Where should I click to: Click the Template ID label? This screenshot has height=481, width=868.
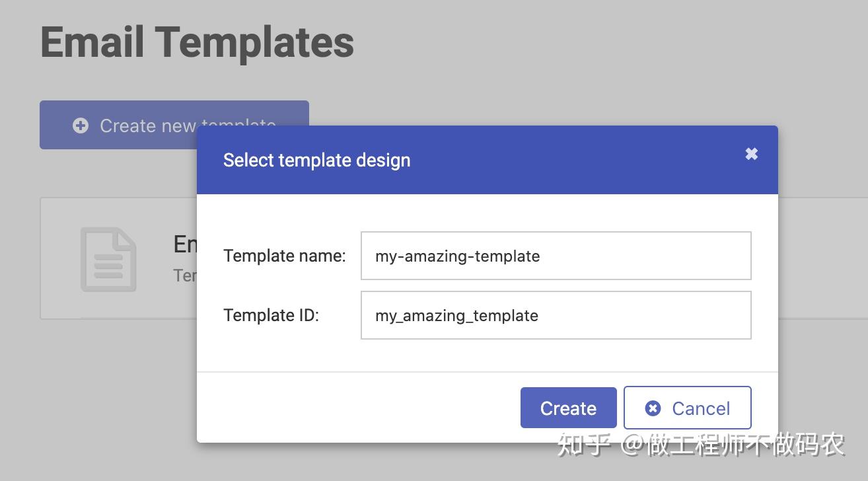(271, 315)
